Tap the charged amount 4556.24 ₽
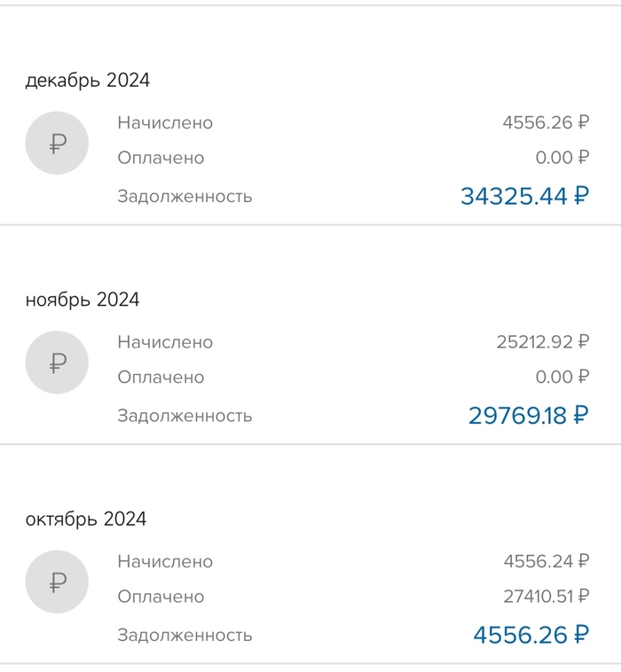The width and height of the screenshot is (621, 672). (546, 561)
